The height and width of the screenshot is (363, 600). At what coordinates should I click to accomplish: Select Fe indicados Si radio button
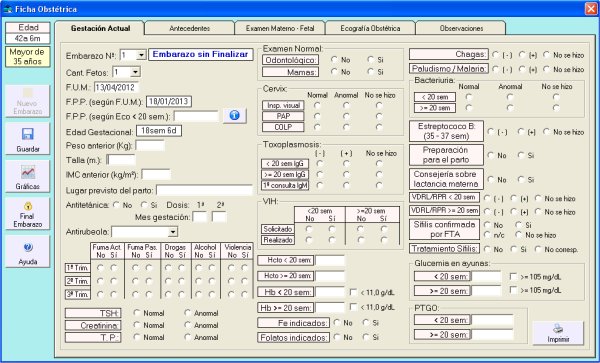[x=366, y=323]
